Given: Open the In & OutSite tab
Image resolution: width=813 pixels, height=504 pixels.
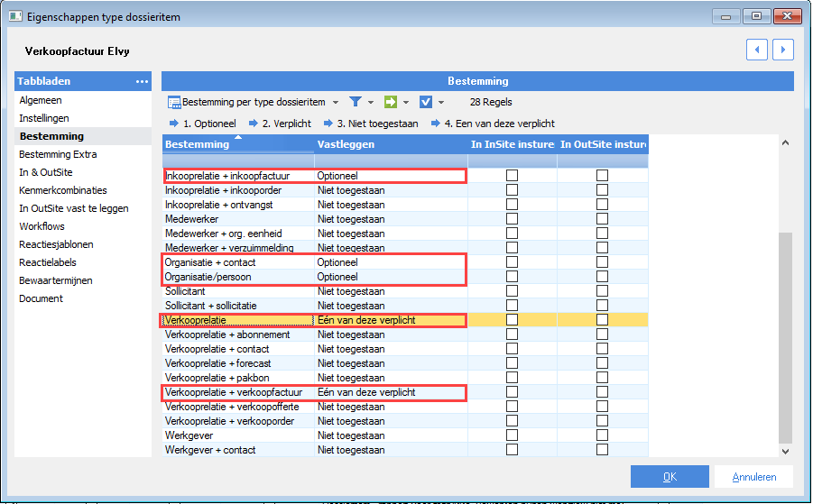Looking at the screenshot, I should point(46,172).
